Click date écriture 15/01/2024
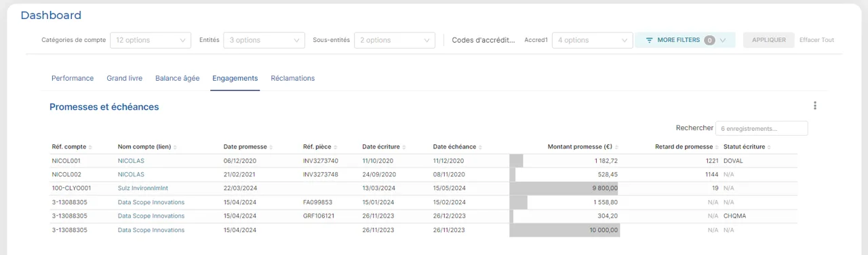The image size is (868, 255). pyautogui.click(x=379, y=202)
